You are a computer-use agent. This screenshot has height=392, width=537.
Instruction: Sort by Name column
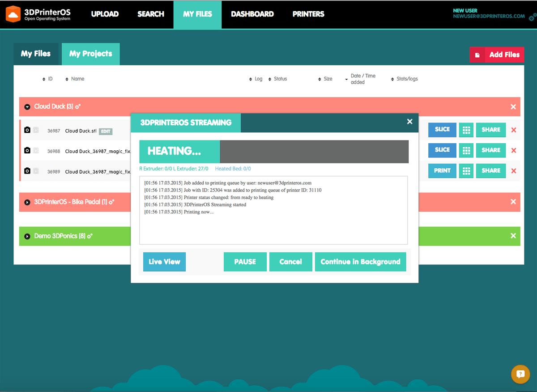tap(75, 79)
